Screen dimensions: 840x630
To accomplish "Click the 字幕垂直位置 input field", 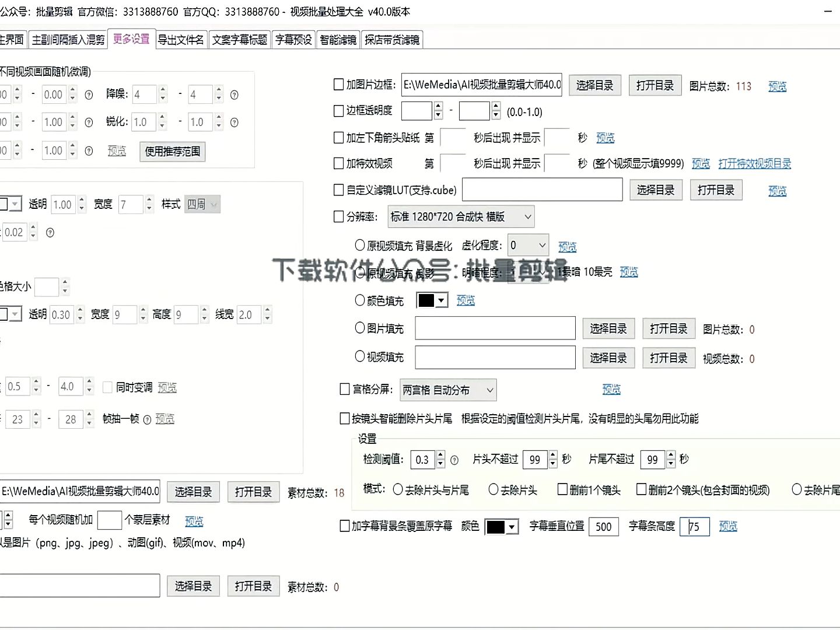I will 604,526.
